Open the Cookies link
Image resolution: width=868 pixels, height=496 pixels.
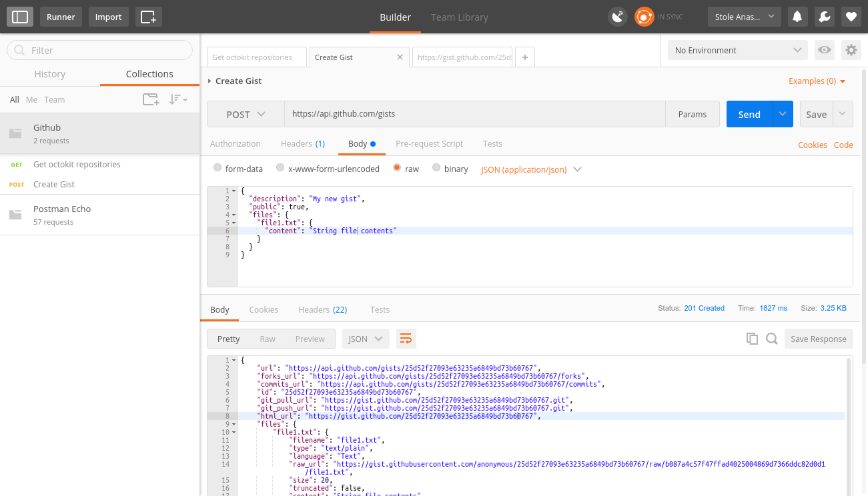pyautogui.click(x=813, y=145)
